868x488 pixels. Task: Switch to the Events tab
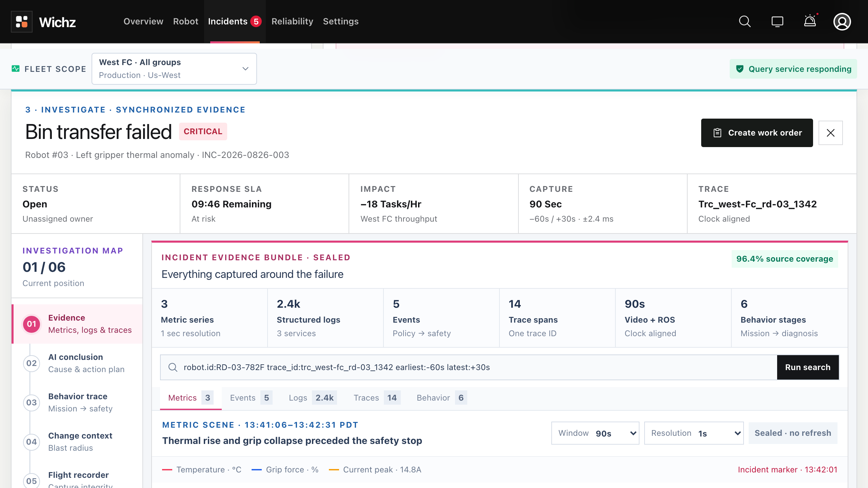click(x=251, y=398)
